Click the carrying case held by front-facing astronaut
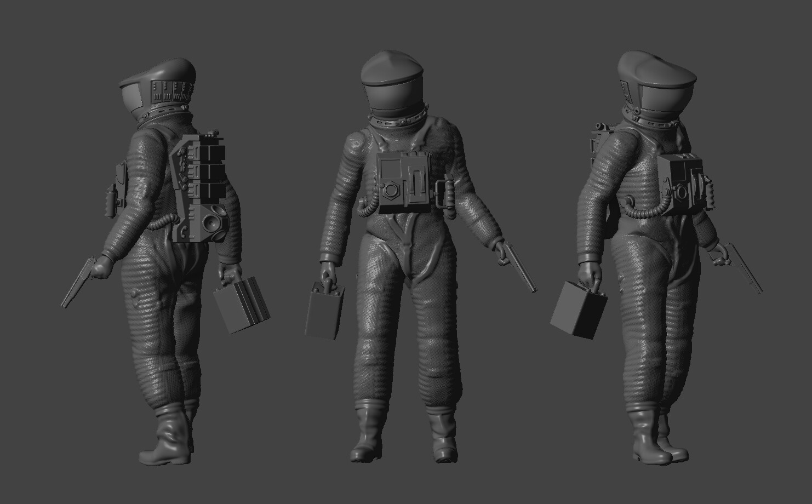 [x=324, y=310]
